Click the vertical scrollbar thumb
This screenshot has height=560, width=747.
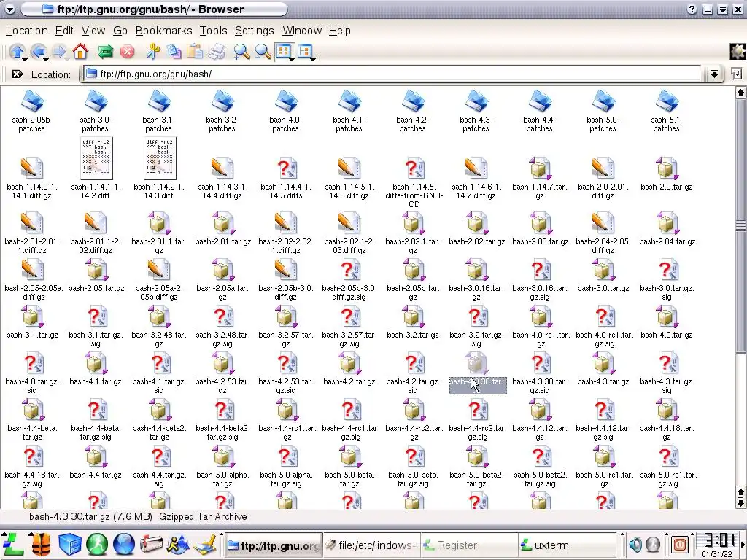coord(740,226)
